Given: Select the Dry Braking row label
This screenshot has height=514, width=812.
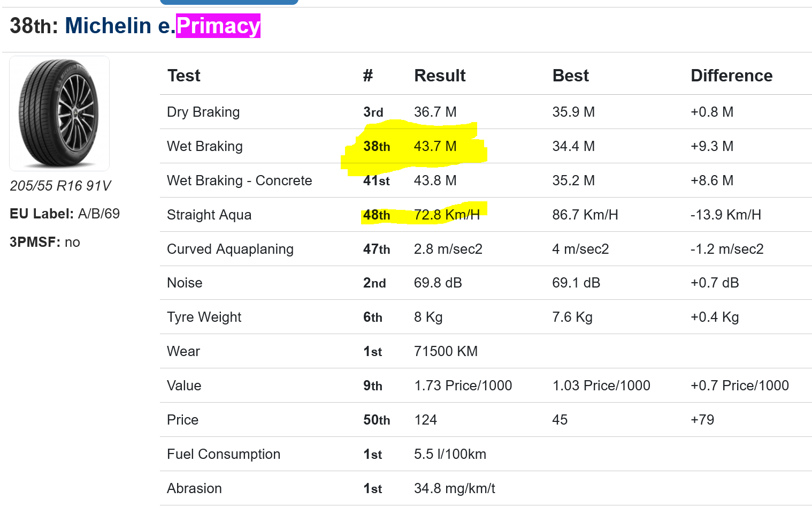Looking at the screenshot, I should [203, 112].
